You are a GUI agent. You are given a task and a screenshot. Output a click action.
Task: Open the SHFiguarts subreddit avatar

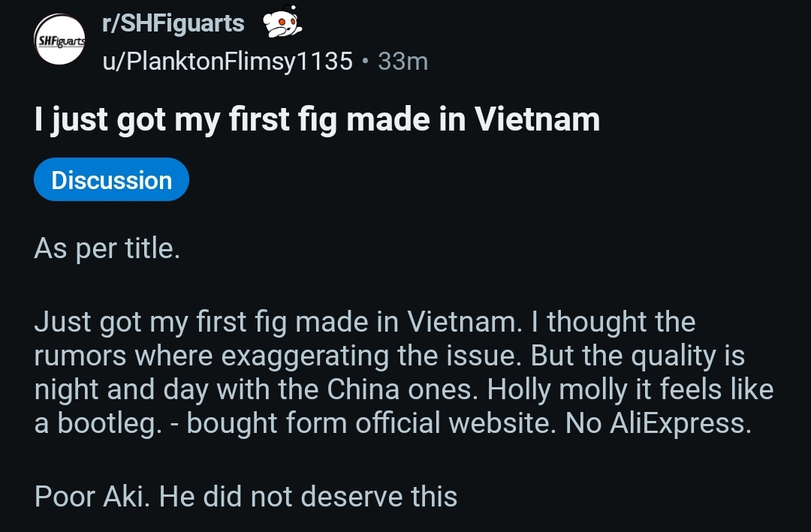tap(60, 40)
